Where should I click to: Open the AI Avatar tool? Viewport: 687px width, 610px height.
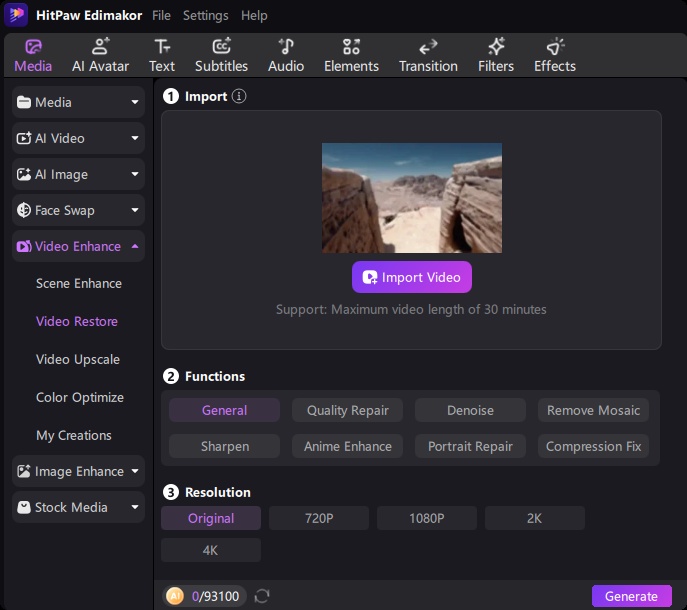pyautogui.click(x=100, y=56)
